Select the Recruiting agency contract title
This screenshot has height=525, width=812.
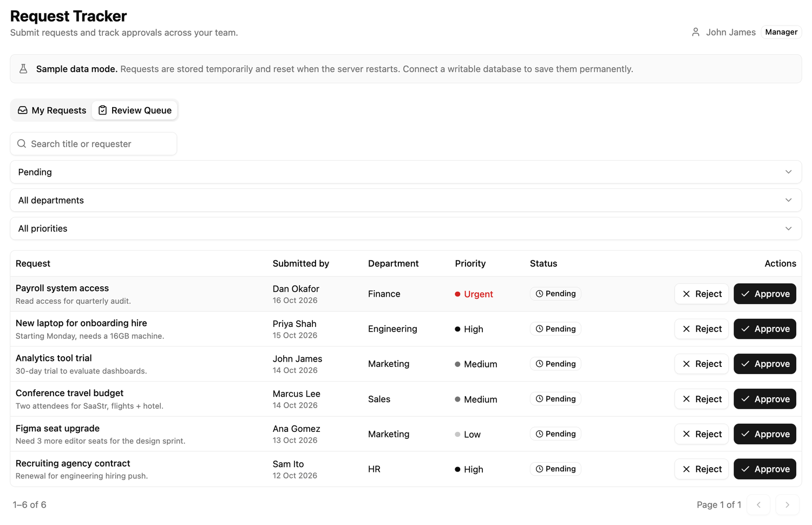pyautogui.click(x=73, y=463)
